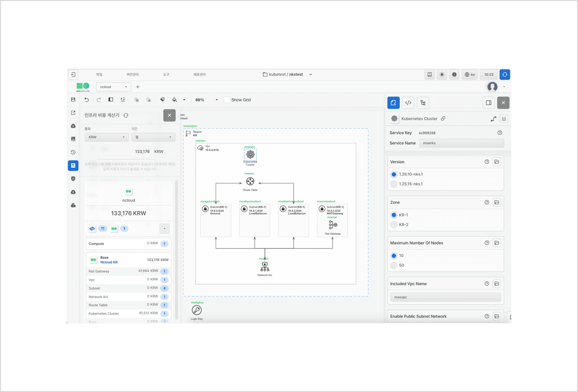578x392 pixels.
Task: Click the Service Name input field
Action: click(x=461, y=143)
